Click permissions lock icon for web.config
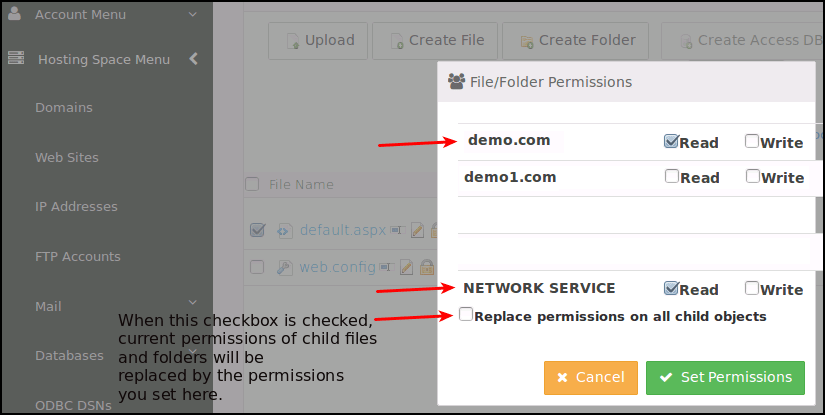Screen dimensions: 825x415 [426, 267]
